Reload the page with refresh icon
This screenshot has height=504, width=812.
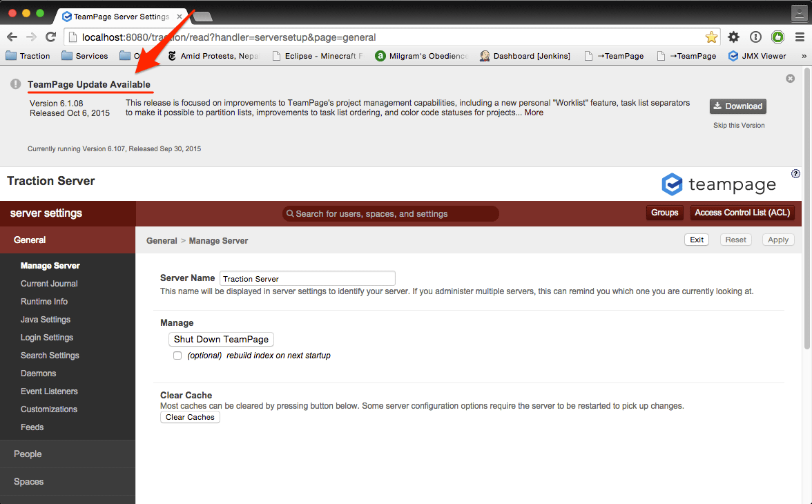(50, 37)
